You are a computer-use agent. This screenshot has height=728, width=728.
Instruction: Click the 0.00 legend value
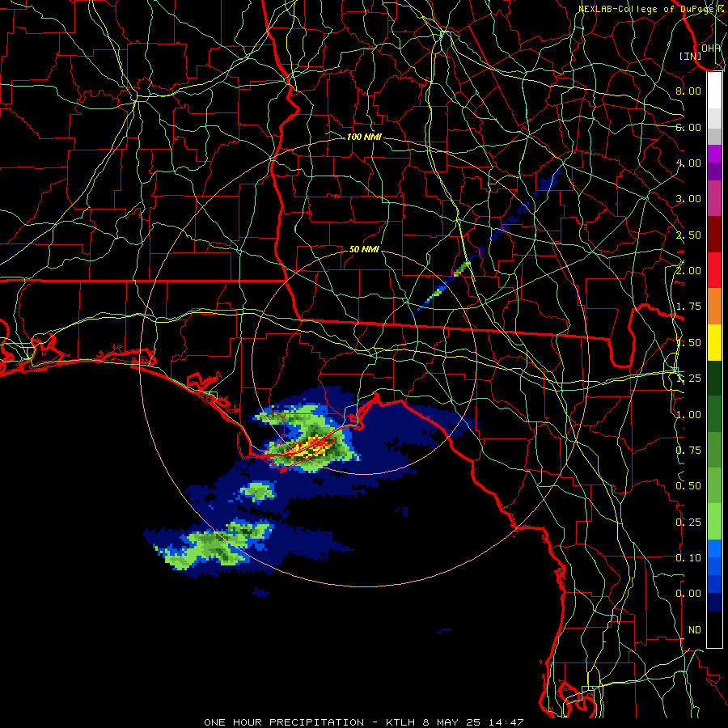[688, 594]
